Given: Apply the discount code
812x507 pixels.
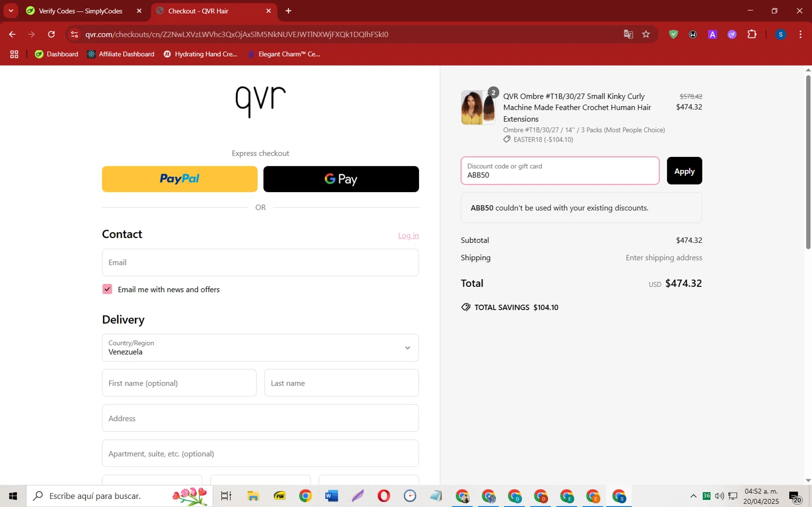Looking at the screenshot, I should click(x=684, y=171).
